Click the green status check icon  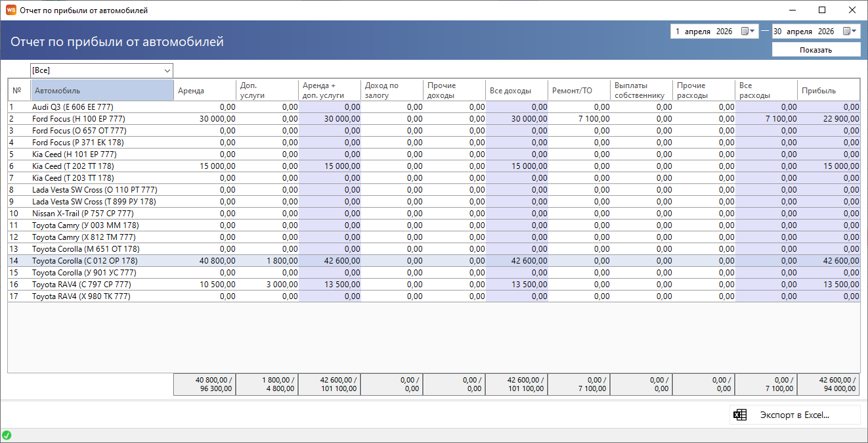pos(7,435)
